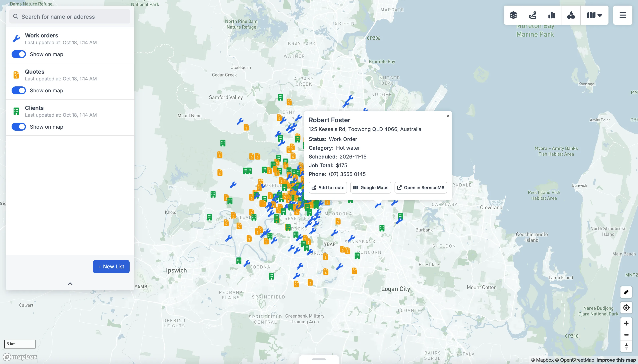Screen dimensions: 638x364
Task: Open job in ServiceM8
Action: click(x=421, y=188)
